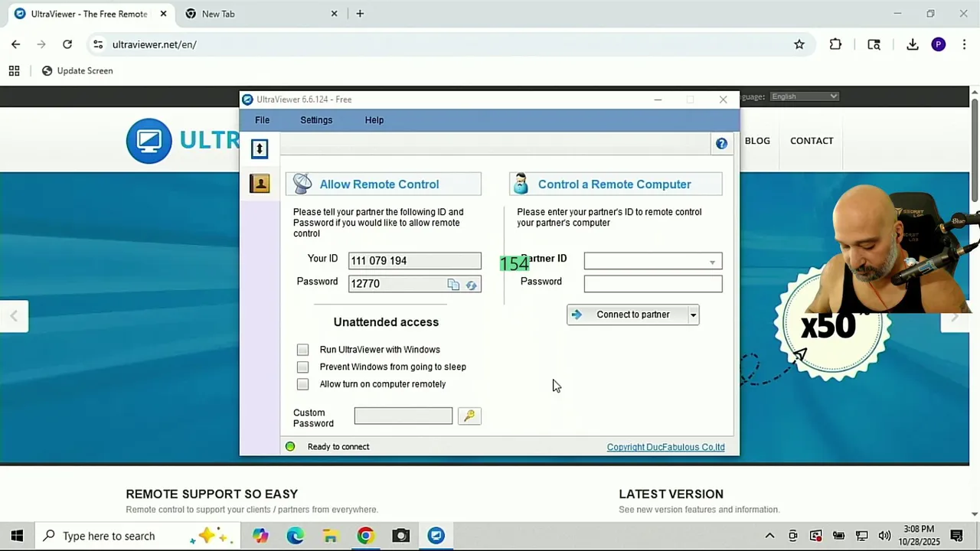Open the network tray icon

pyautogui.click(x=861, y=536)
